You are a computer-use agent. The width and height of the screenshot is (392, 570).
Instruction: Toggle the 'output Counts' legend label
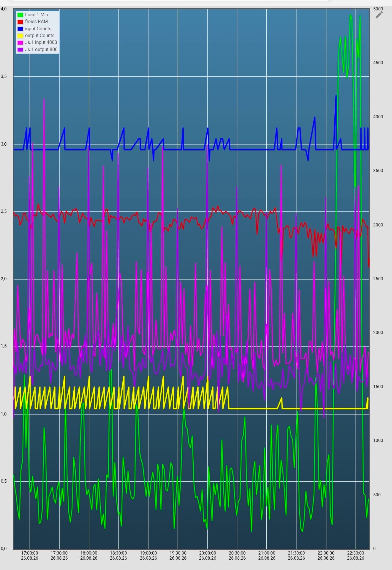tap(40, 36)
